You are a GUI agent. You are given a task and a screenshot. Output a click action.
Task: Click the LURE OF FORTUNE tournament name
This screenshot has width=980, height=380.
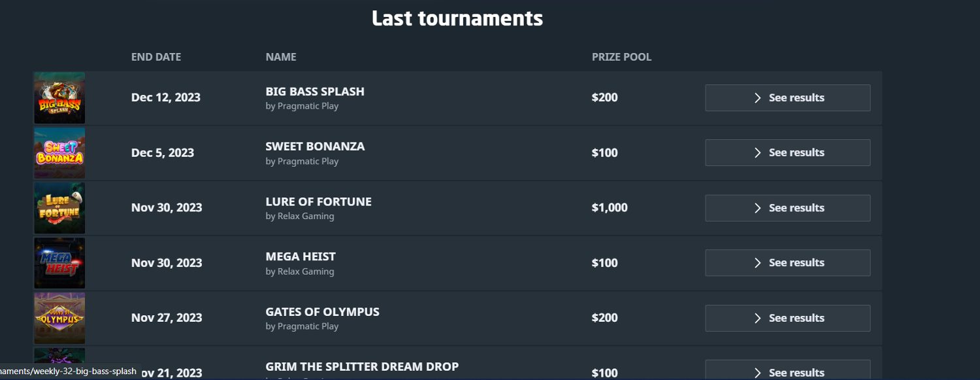pos(318,201)
